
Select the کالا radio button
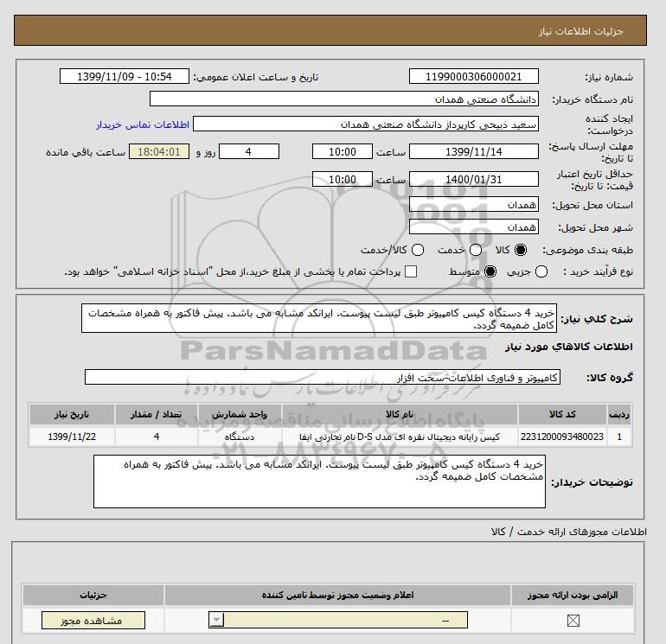click(521, 250)
